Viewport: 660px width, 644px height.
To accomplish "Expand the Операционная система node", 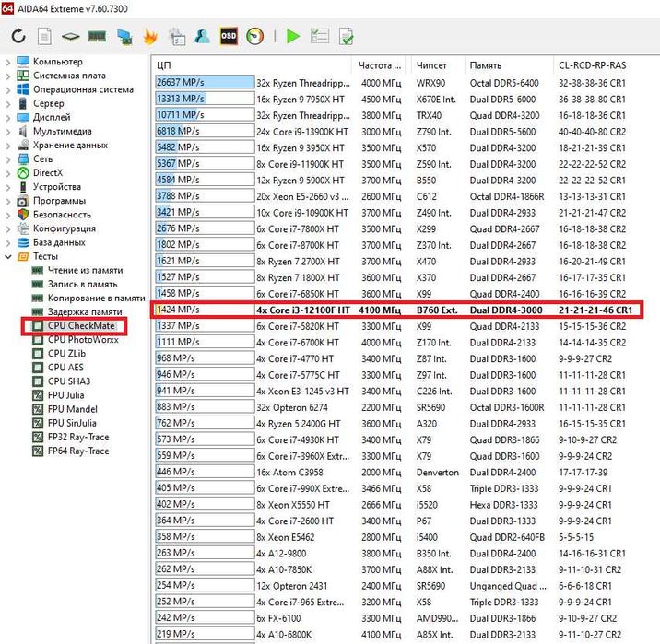I will point(8,89).
